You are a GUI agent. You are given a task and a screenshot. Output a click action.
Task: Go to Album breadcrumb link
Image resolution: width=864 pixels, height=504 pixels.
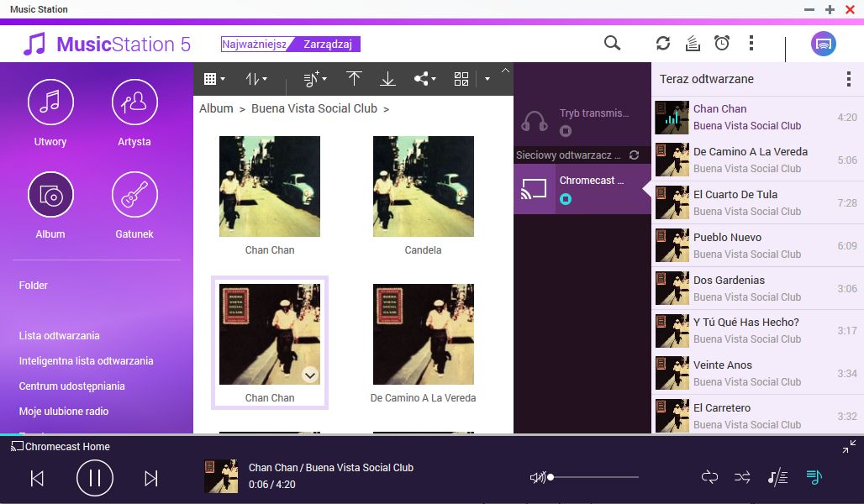pos(216,108)
